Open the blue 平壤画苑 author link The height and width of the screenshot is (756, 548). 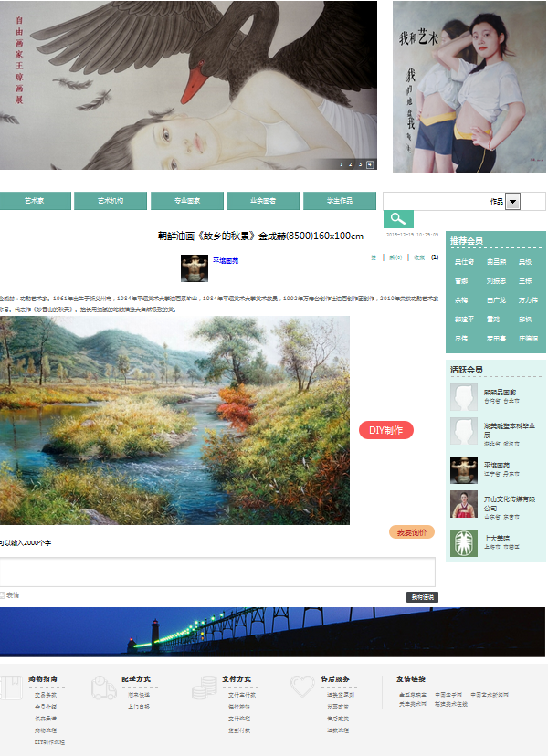(x=226, y=261)
